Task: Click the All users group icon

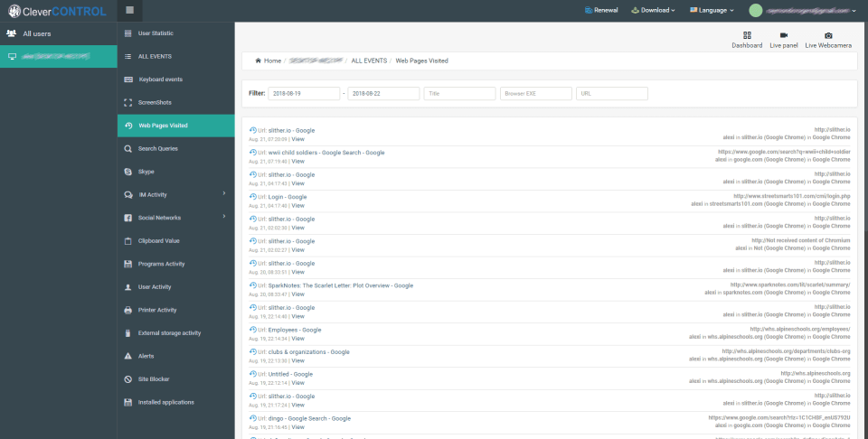Action: point(11,33)
